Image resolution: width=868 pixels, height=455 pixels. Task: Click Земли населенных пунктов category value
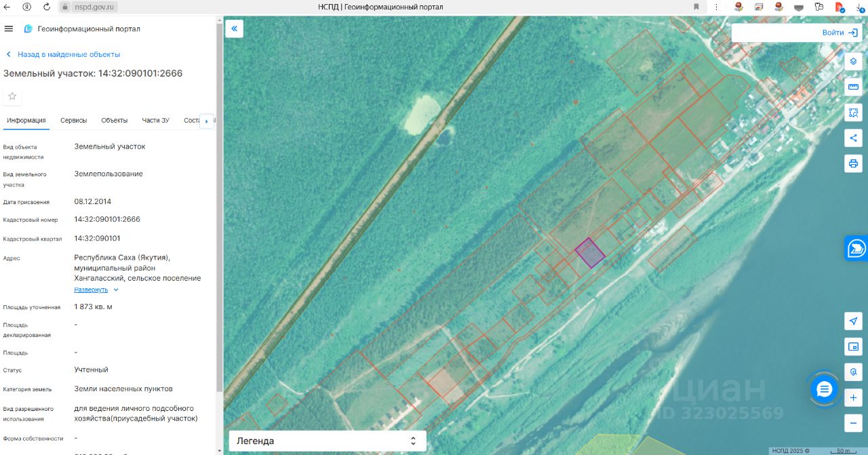click(x=123, y=389)
